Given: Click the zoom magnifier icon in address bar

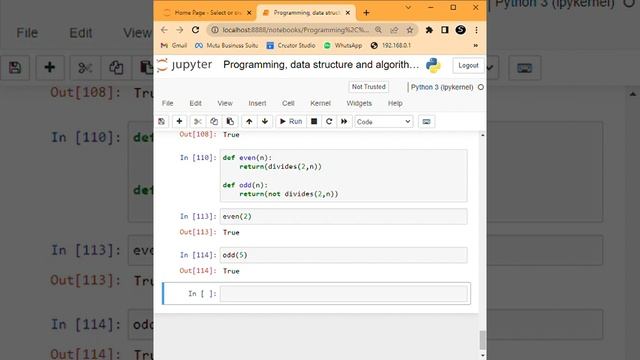Looking at the screenshot, I should [x=378, y=30].
